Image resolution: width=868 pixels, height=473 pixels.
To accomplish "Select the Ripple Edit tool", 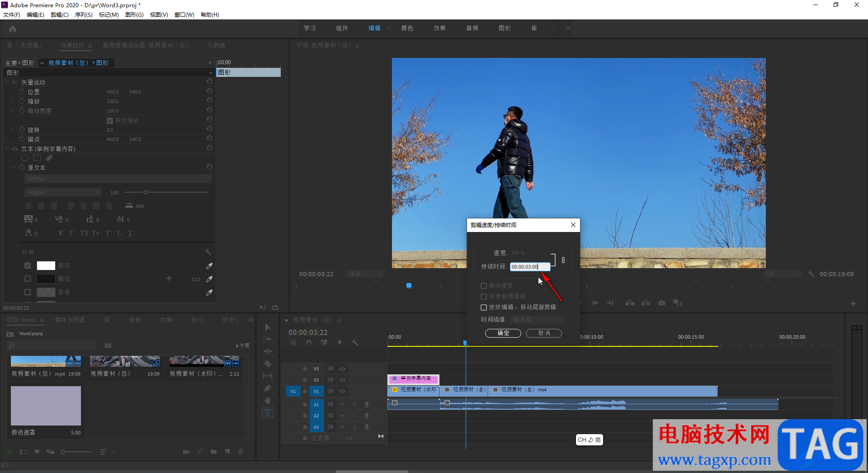I will tap(268, 351).
